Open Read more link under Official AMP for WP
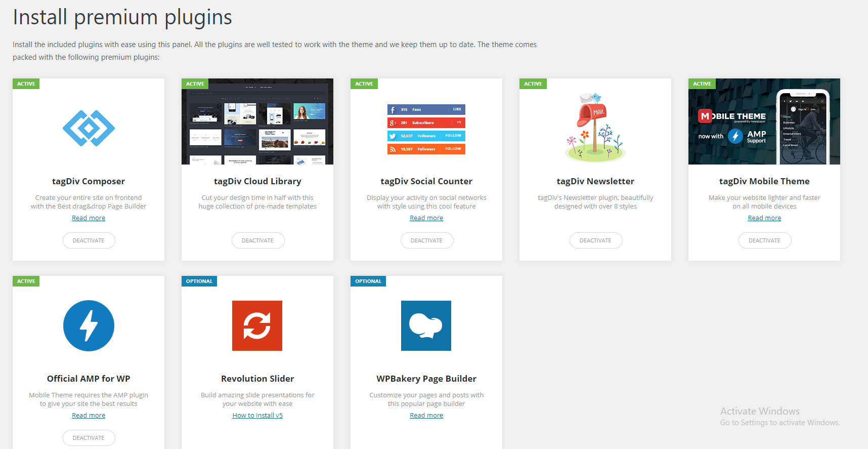Image resolution: width=868 pixels, height=449 pixels. pos(89,416)
